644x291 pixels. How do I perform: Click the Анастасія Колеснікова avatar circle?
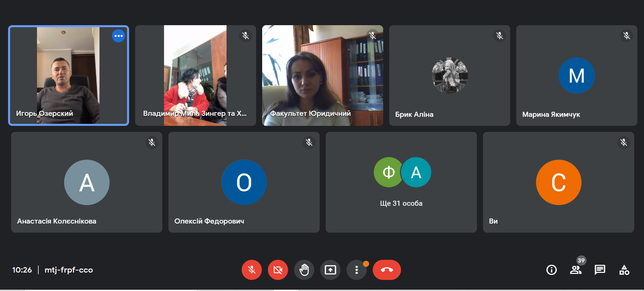tap(87, 182)
